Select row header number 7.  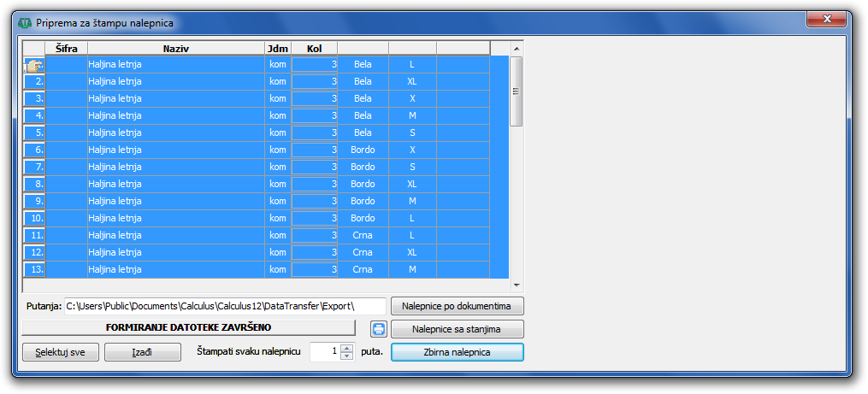click(33, 168)
